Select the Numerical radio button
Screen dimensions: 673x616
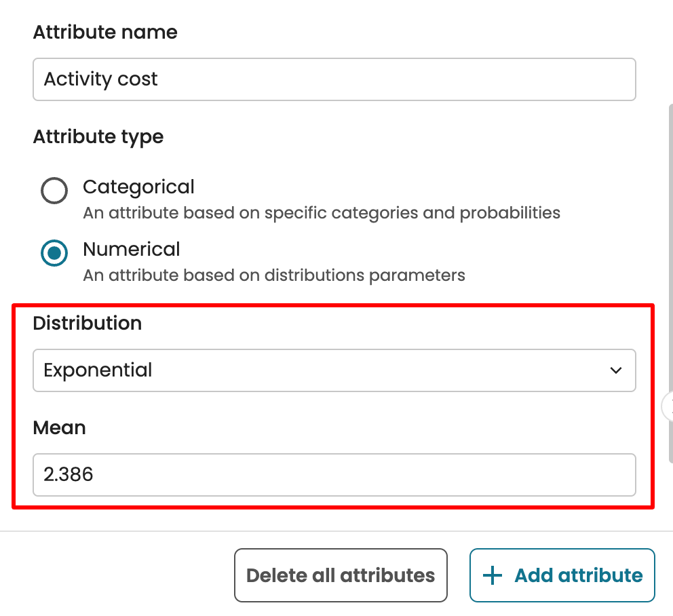click(54, 253)
